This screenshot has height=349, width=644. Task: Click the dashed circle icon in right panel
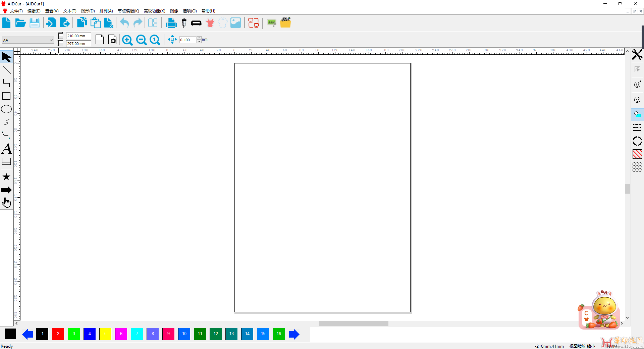coord(637,141)
